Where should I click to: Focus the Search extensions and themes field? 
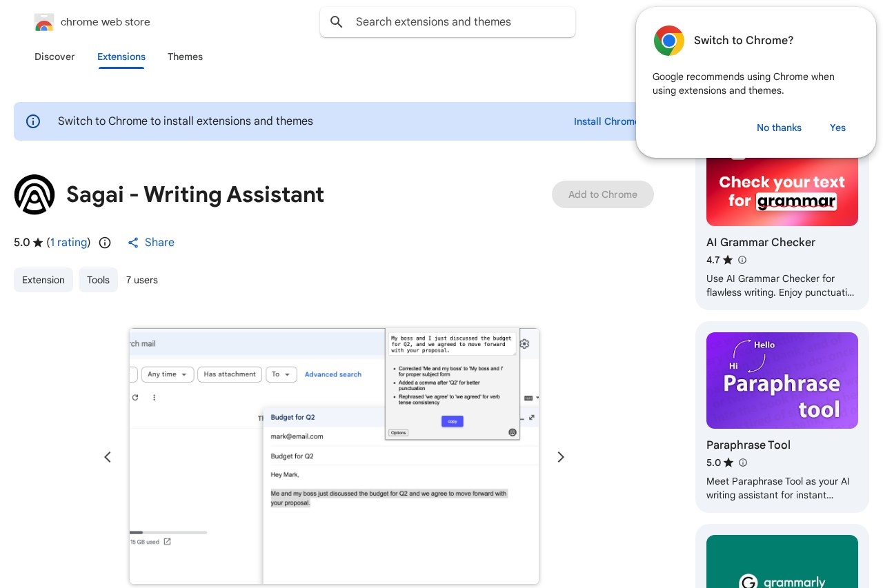click(x=455, y=22)
